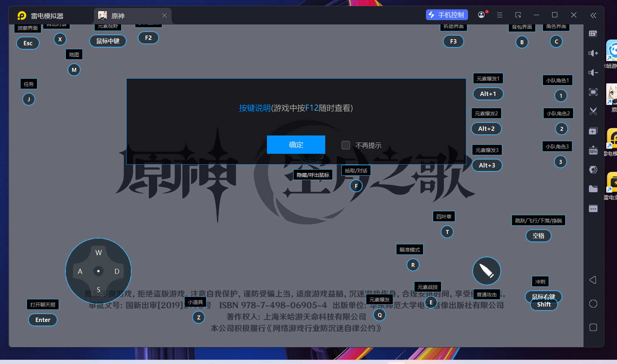
Task: Click the blue 确定 button
Action: coord(296,145)
